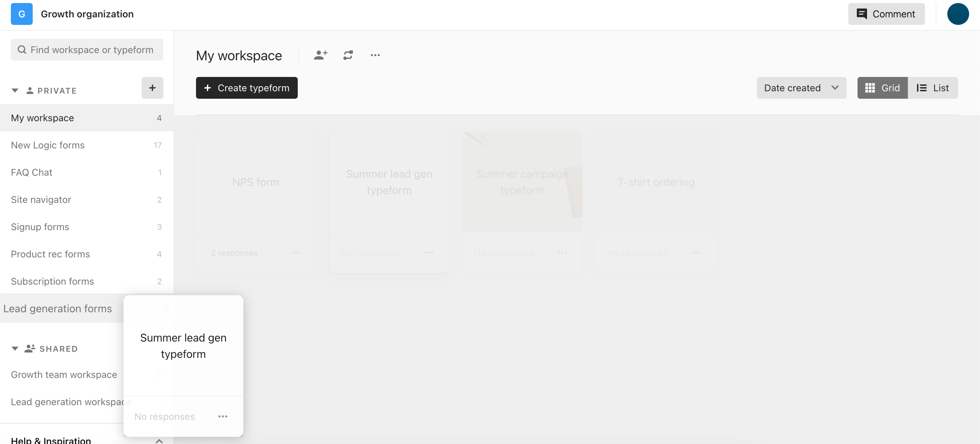Image resolution: width=980 pixels, height=444 pixels.
Task: Collapse the Help & Inspiration panel
Action: click(159, 441)
